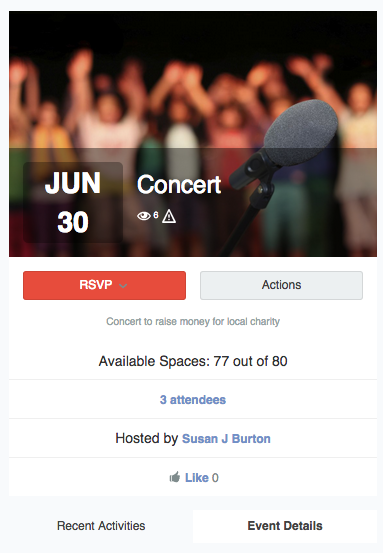Viewport: 383px width, 553px height.
Task: Like the Concert event
Action: (197, 478)
